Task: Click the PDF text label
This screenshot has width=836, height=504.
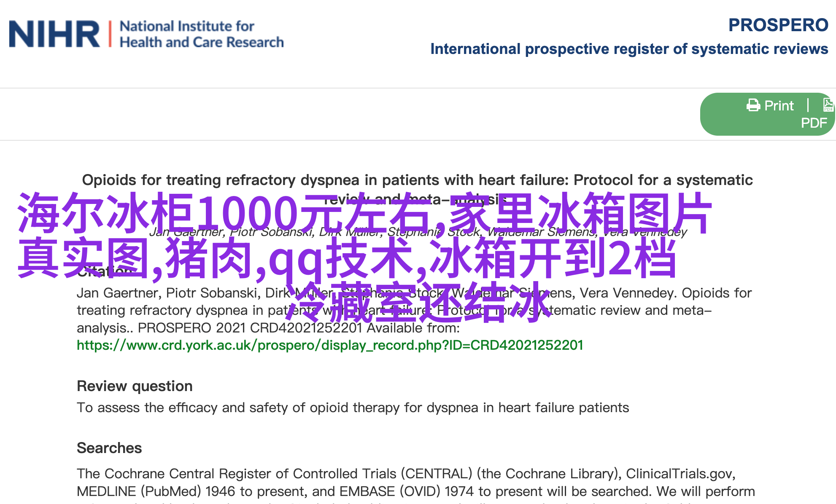Action: pyautogui.click(x=813, y=123)
